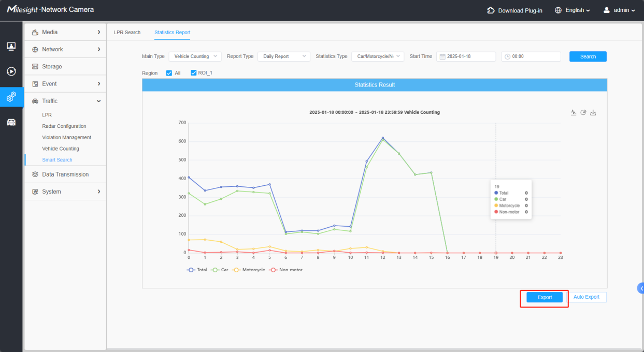The image size is (644, 352).
Task: Open the Live View monitor icon
Action: (11, 47)
